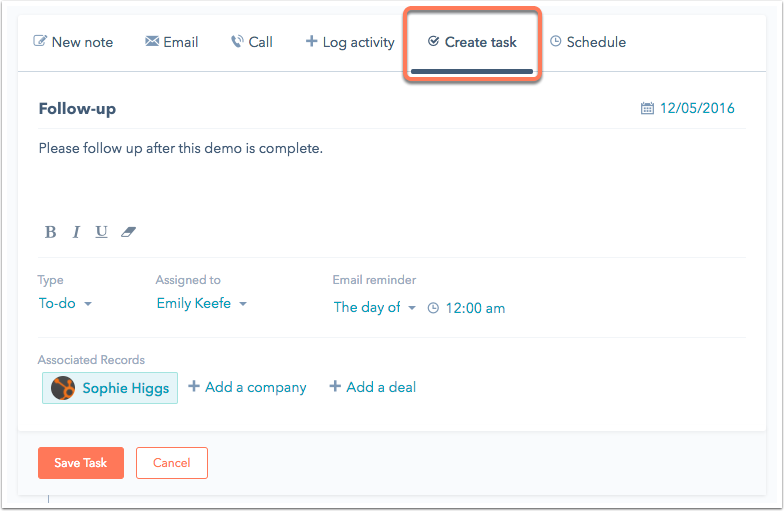Viewport: 784px width, 511px height.
Task: Open the New note tab
Action: pos(73,42)
